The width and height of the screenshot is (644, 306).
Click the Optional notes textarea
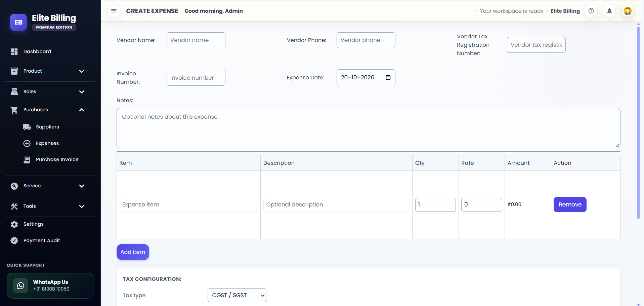pos(368,128)
